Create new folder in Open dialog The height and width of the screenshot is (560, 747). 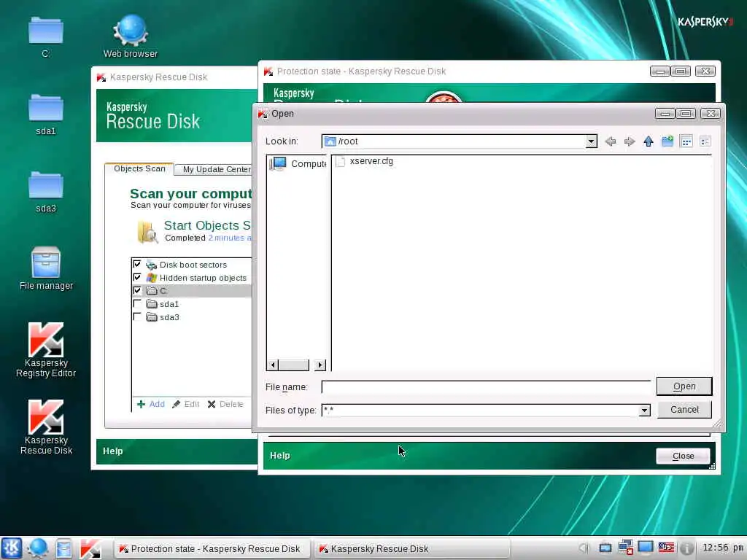pyautogui.click(x=667, y=141)
